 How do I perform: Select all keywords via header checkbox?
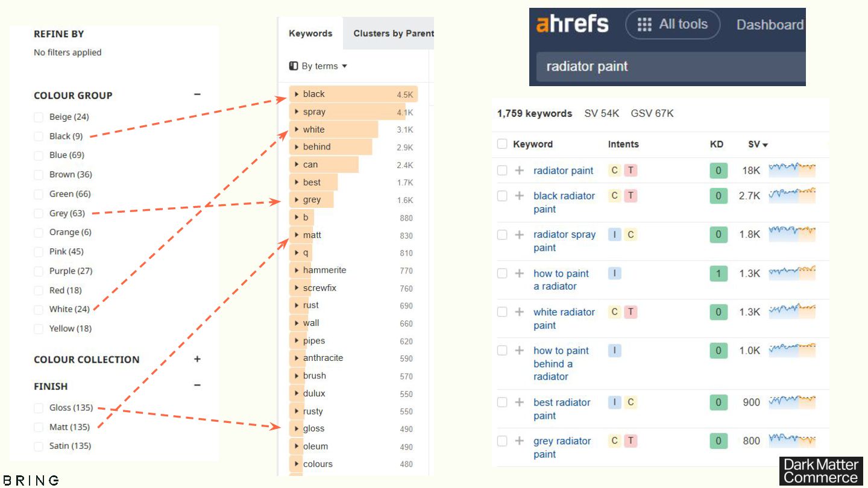[x=502, y=144]
